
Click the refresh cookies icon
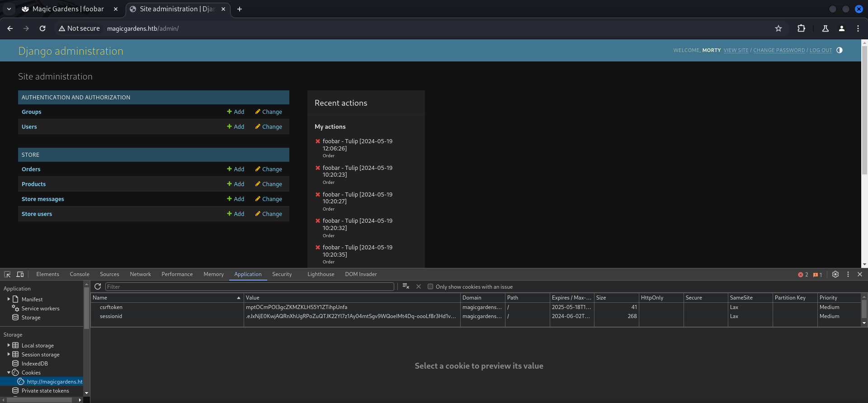click(98, 287)
